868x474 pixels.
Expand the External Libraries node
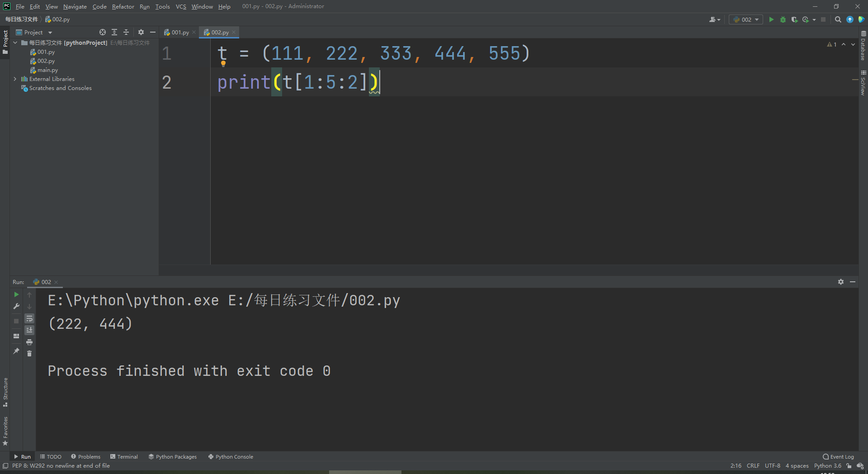15,79
